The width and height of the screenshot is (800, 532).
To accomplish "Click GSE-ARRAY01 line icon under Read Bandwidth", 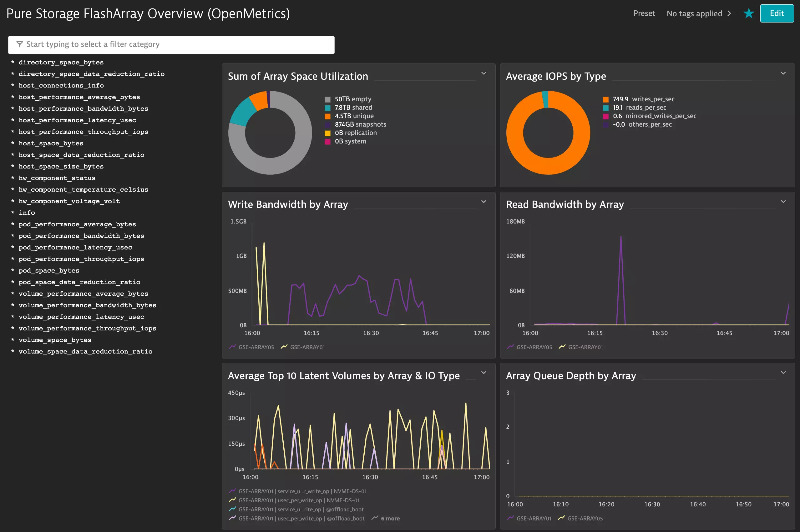I will coord(562,347).
